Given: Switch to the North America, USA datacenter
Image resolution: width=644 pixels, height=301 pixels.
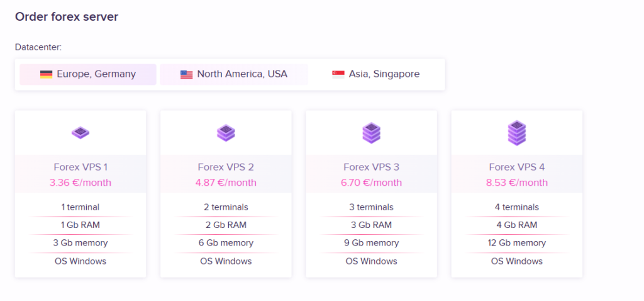Looking at the screenshot, I should click(234, 74).
